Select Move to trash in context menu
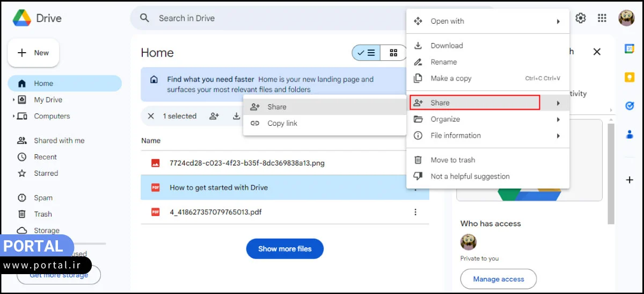This screenshot has height=294, width=644. click(x=452, y=160)
